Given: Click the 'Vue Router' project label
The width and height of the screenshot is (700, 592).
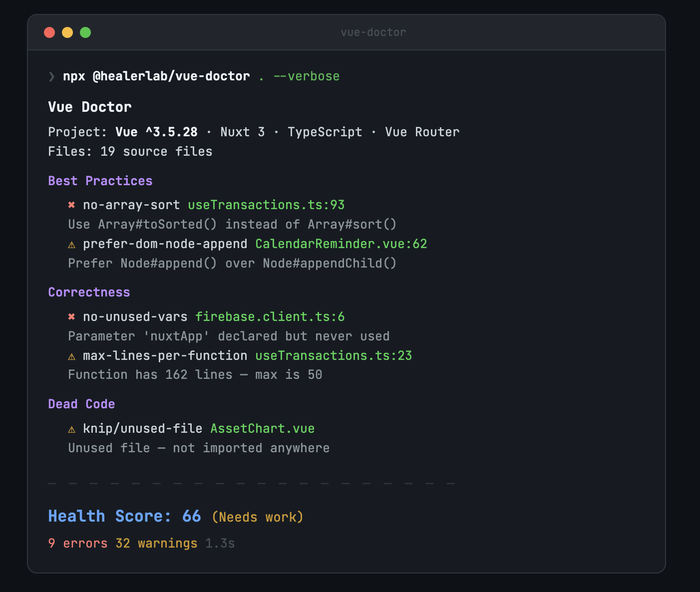Looking at the screenshot, I should coord(422,132).
